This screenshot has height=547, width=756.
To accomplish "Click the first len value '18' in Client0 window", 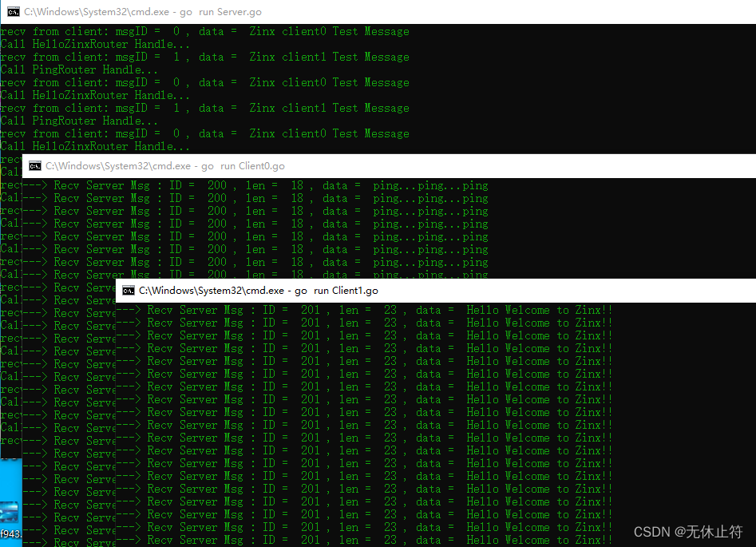I will coord(297,185).
